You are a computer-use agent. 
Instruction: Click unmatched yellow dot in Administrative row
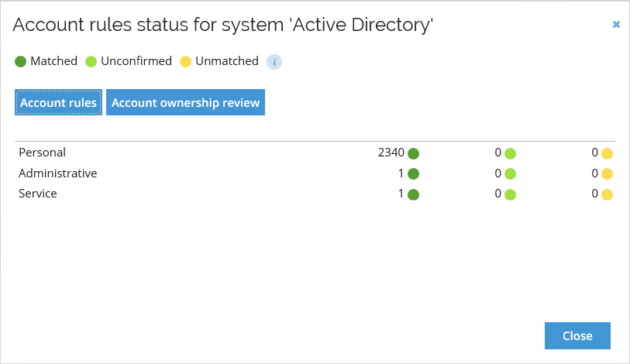pos(607,174)
